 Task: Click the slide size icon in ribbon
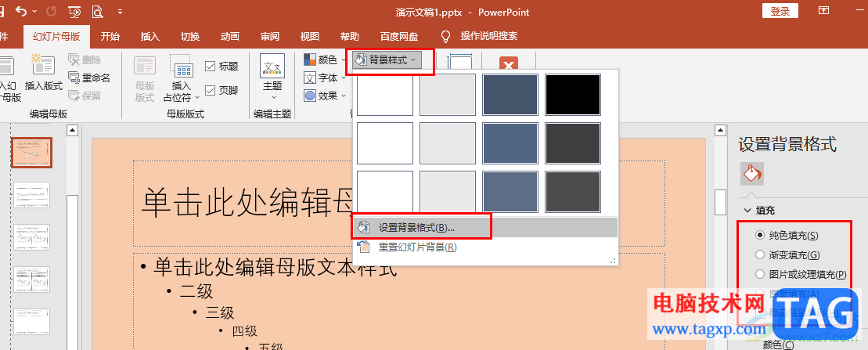coord(459,61)
